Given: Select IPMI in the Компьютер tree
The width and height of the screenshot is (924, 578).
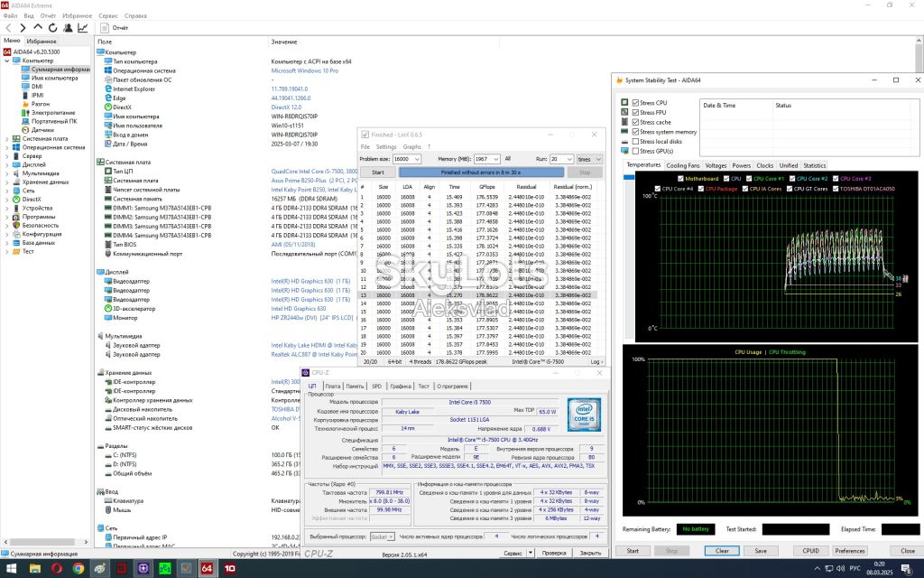Looking at the screenshot, I should (37, 95).
